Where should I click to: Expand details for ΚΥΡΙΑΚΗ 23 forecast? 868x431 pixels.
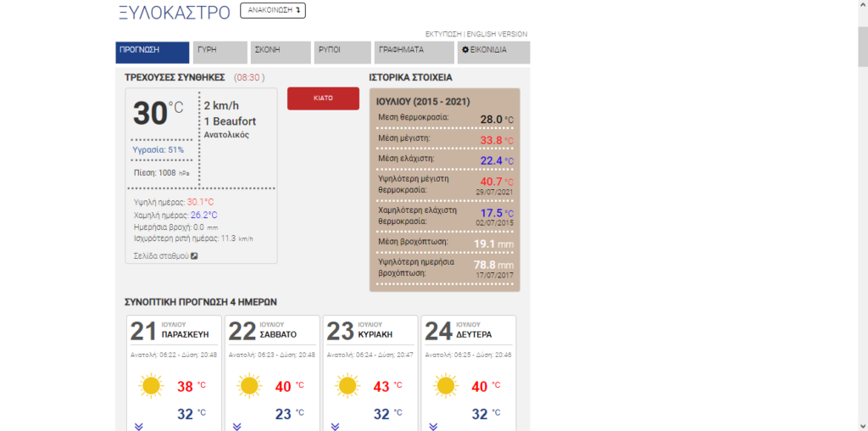(335, 426)
